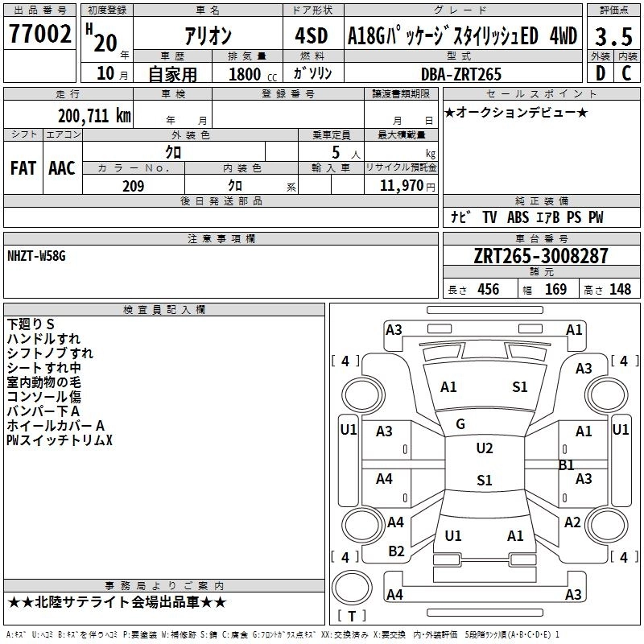This screenshot has width=644, height=644.
Task: Select the FAT shift type cell
Action: (x=23, y=168)
